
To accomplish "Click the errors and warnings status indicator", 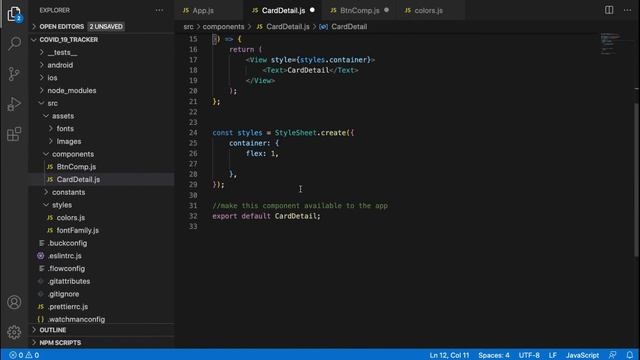I will click(x=24, y=355).
